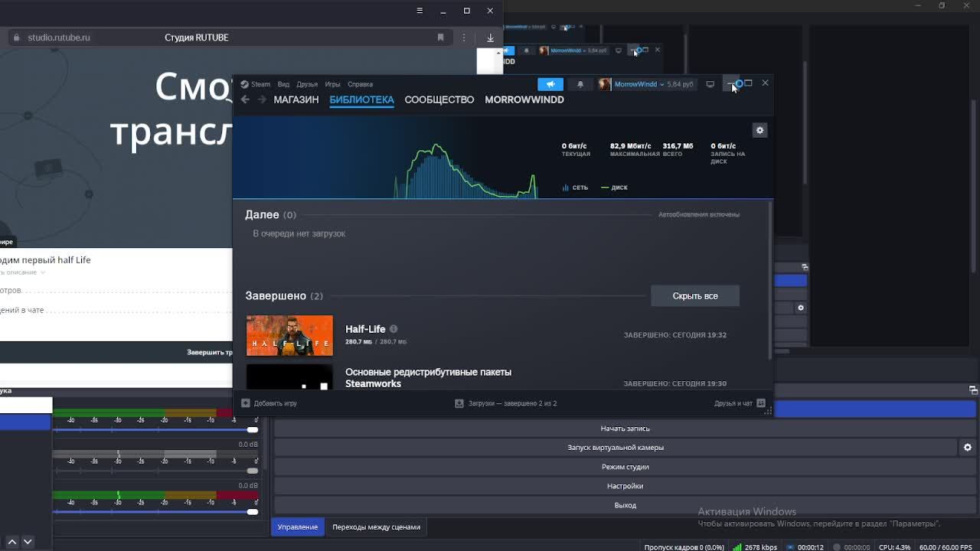Select the БИБЛИОТЕКА tab
Screen dimensions: 980x551
[361, 99]
